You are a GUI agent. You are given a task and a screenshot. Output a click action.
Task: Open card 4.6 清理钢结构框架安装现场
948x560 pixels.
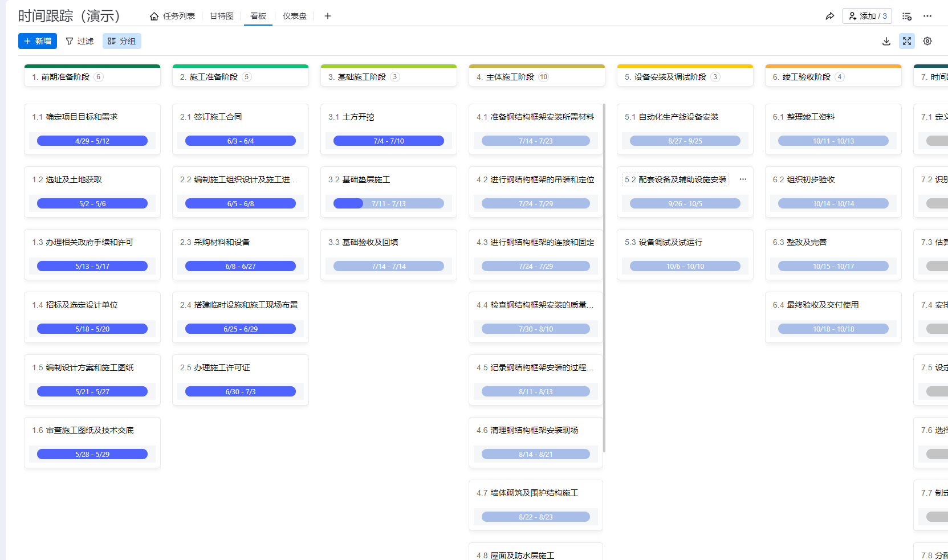tap(536, 443)
